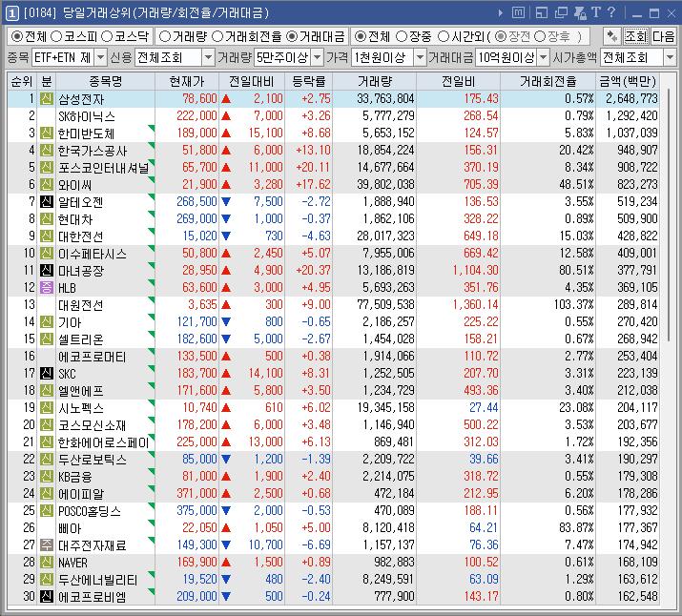682x616 pixels.
Task: Click the blue down arrow on 셀트리온 row
Action: (226, 339)
